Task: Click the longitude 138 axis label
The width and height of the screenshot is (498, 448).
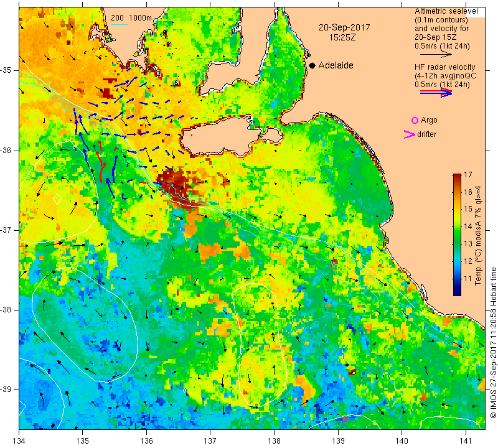Action: (274, 441)
